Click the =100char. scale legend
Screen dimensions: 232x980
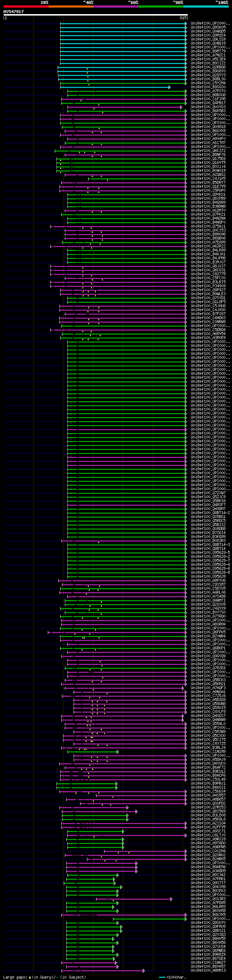pyautogui.click(x=173, y=977)
